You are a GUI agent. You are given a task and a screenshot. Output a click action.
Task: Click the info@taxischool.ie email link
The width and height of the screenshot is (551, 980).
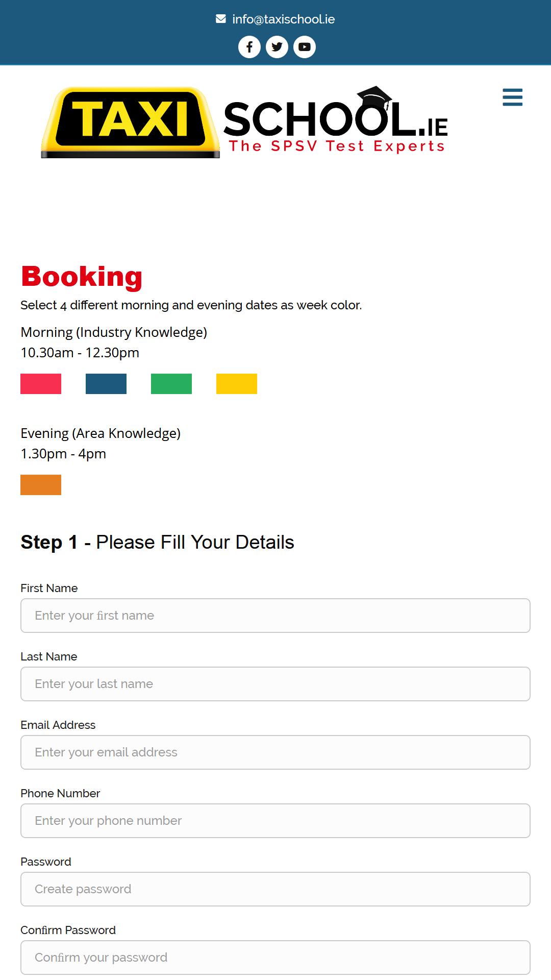tap(284, 19)
